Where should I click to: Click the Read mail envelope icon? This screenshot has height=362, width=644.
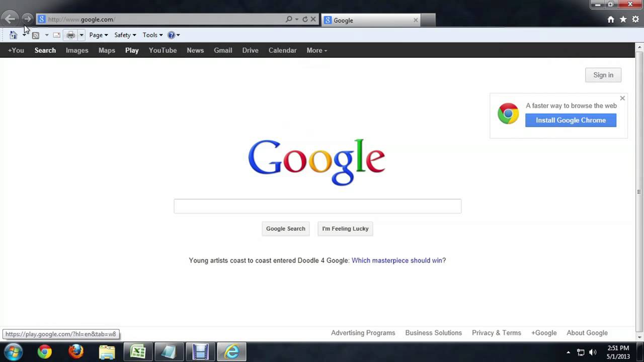(56, 35)
